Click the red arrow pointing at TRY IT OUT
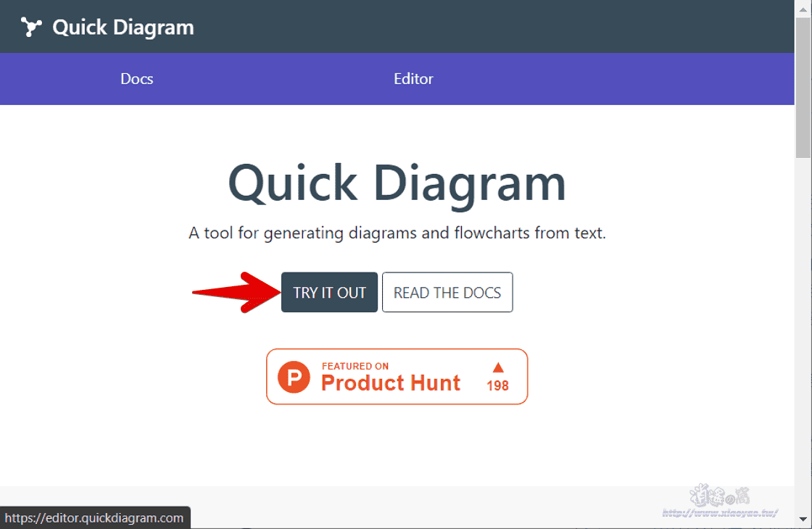Viewport: 812px width, 529px height. (x=236, y=293)
